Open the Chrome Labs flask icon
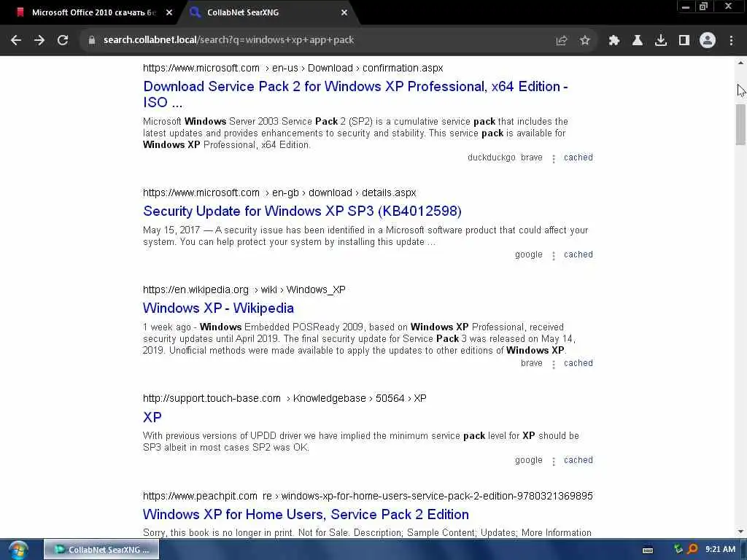Image resolution: width=747 pixels, height=560 pixels. [638, 41]
